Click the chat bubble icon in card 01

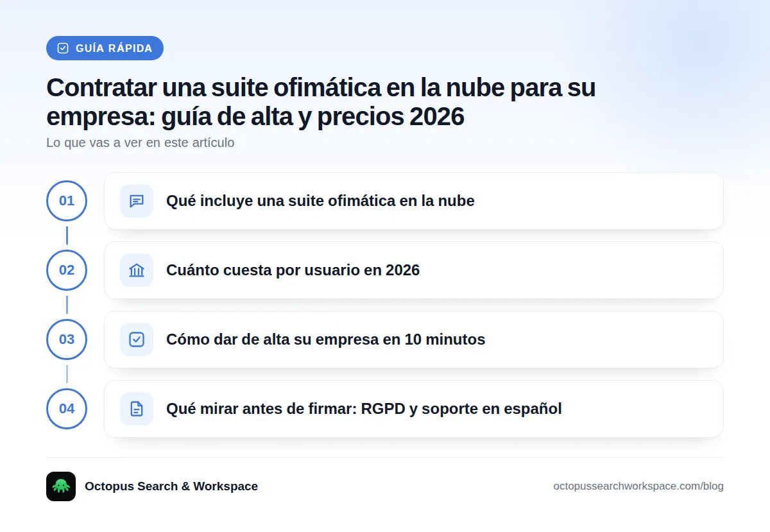[137, 201]
